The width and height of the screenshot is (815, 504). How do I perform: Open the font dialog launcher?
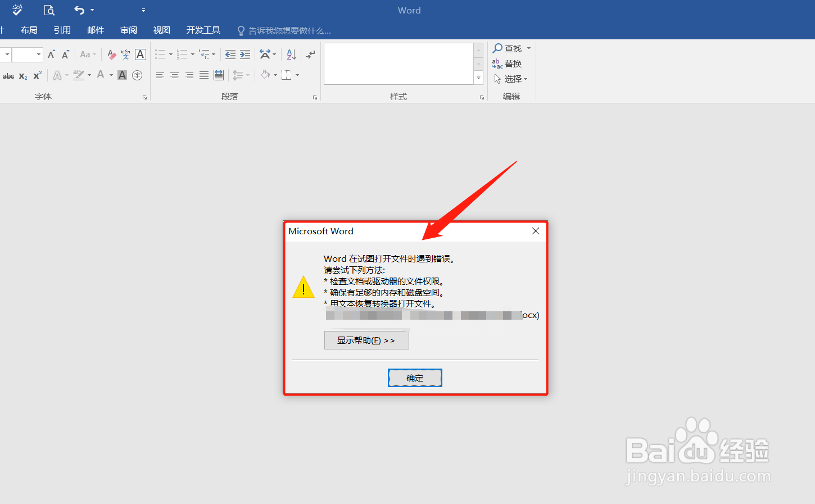click(x=144, y=98)
